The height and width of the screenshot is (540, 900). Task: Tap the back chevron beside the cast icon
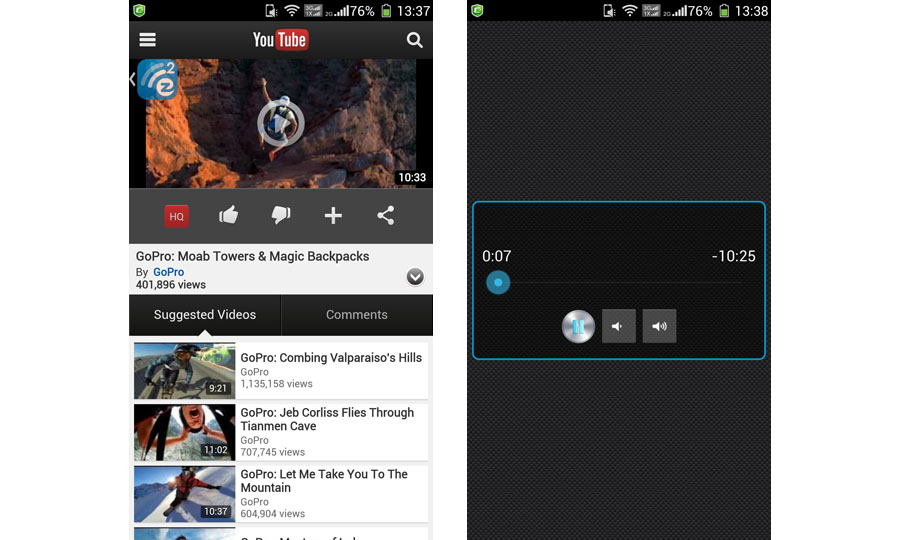[133, 79]
